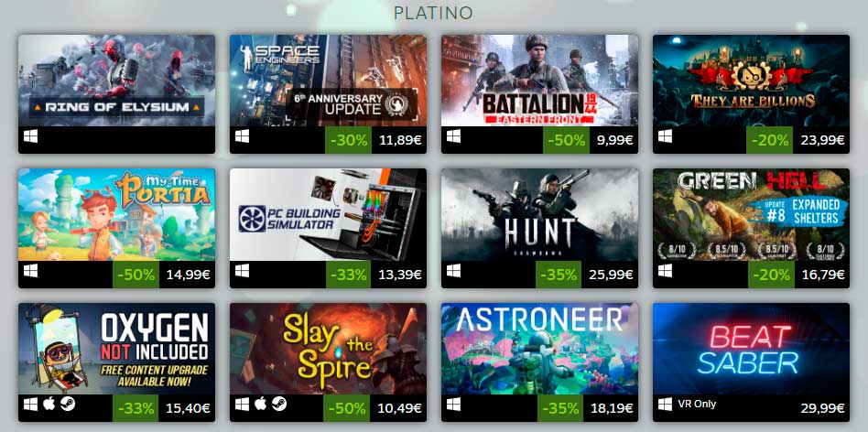This screenshot has height=432, width=868.
Task: Click the Windows icon under Beat Saber
Action: [x=665, y=404]
